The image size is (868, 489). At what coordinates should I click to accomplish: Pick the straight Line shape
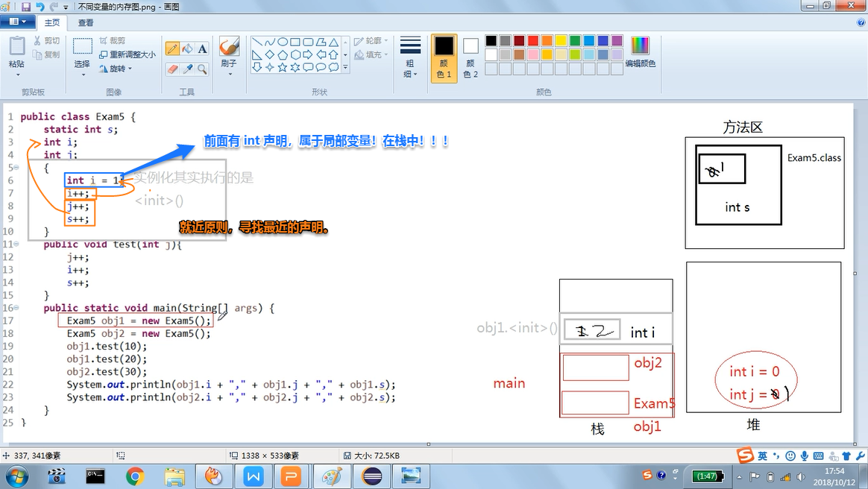pyautogui.click(x=257, y=42)
